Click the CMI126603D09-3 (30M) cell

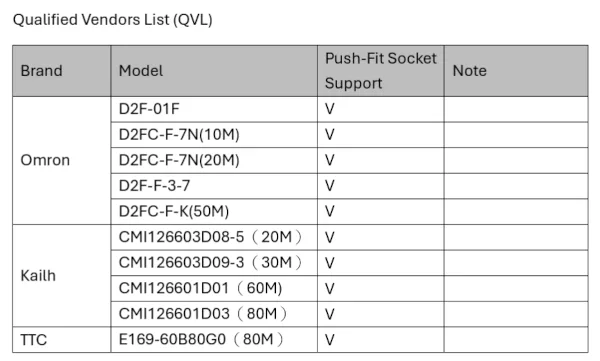coord(214,263)
